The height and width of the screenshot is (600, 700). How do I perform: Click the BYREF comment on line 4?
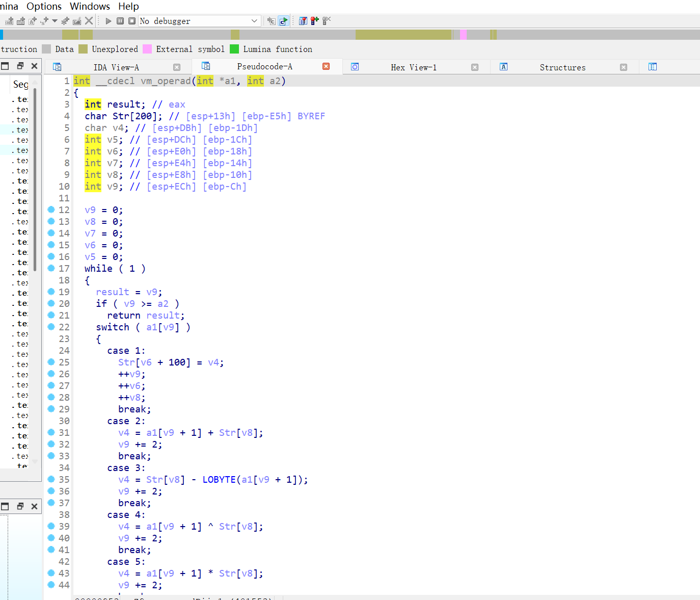pos(311,116)
